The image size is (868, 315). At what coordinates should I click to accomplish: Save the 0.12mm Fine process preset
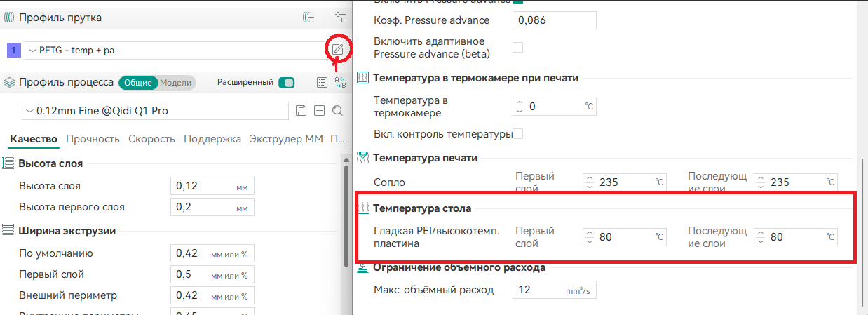coord(301,111)
